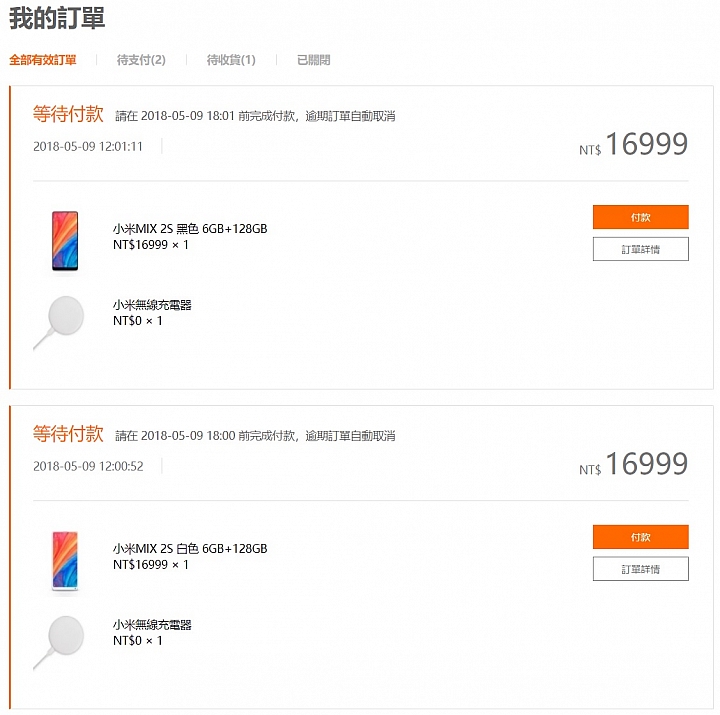Viewport: 720px width, 715px height.
Task: Click the wireless charger image in second order
Action: click(x=59, y=642)
